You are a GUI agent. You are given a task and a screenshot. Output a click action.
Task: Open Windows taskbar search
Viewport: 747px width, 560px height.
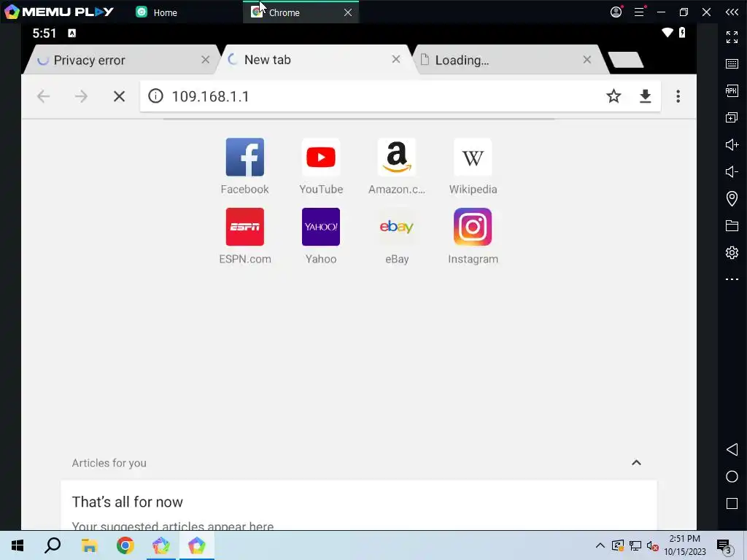coord(53,545)
